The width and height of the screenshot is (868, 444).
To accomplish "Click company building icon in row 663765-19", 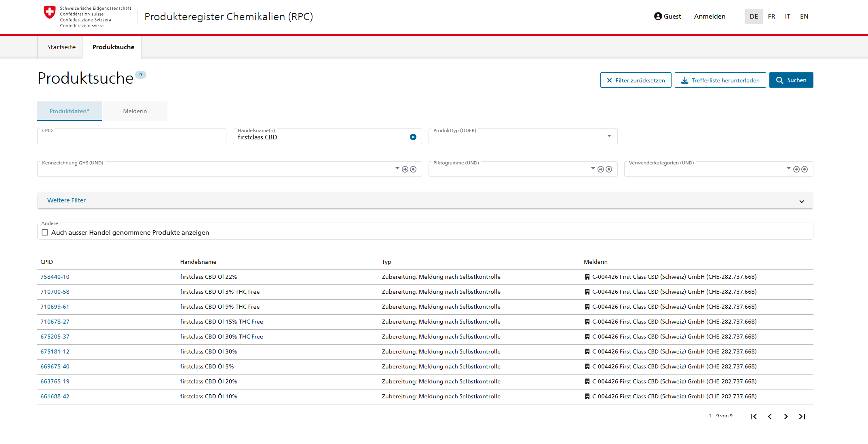I will point(587,381).
